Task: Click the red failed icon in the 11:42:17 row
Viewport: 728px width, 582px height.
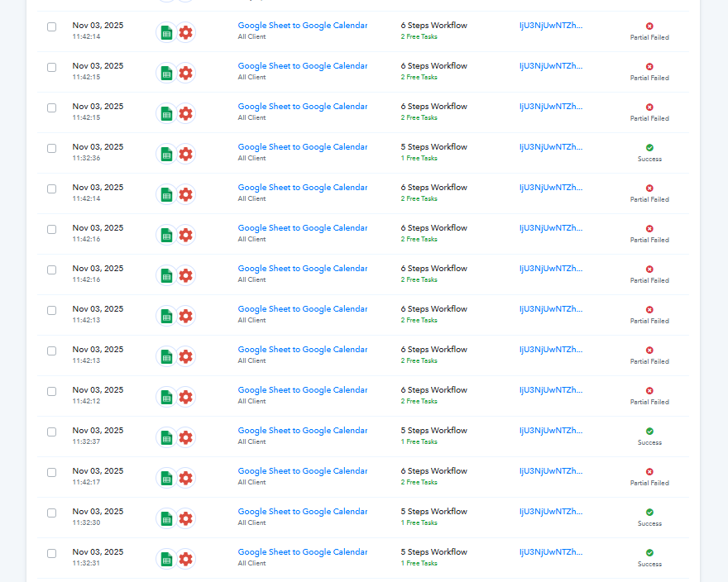Action: click(649, 471)
